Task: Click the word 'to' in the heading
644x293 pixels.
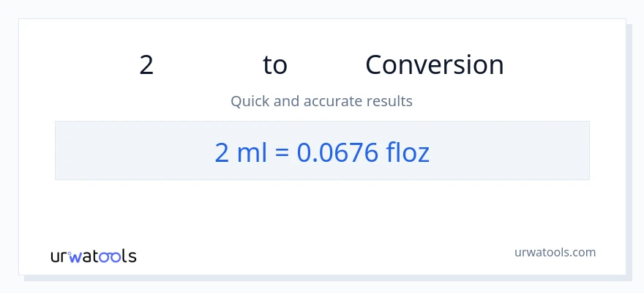Action: click(x=275, y=65)
